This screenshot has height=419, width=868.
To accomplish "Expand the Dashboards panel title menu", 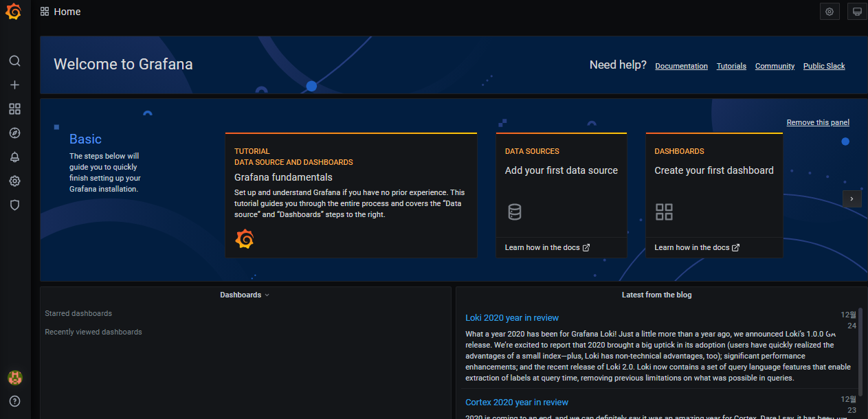I will click(245, 295).
